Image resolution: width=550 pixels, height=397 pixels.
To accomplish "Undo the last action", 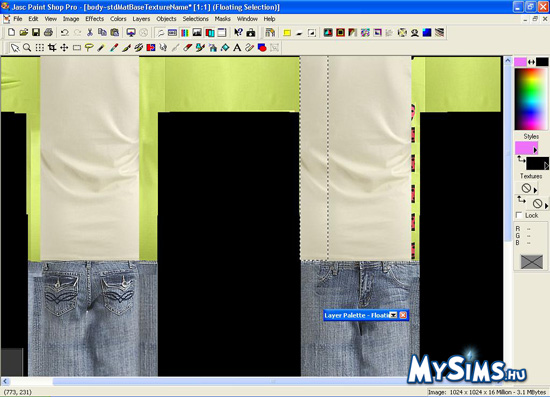I will (x=65, y=33).
